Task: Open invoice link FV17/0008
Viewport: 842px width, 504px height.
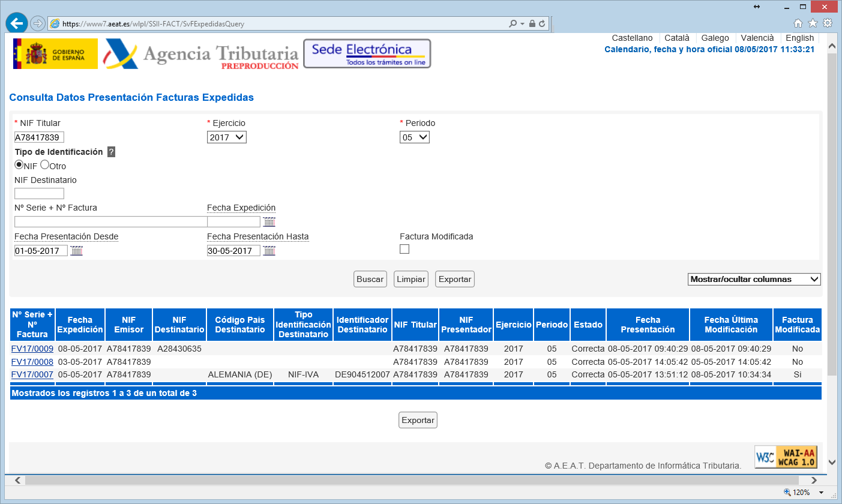Action: click(32, 362)
